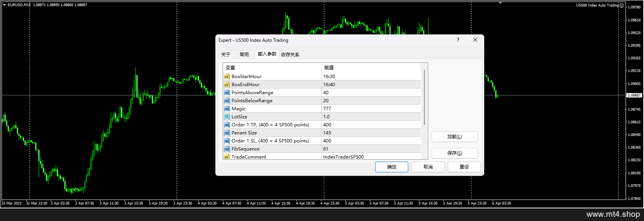Click the EURUSD,M15 chart title text
Image resolution: width=644 pixels, height=221 pixels.
tap(19, 5)
